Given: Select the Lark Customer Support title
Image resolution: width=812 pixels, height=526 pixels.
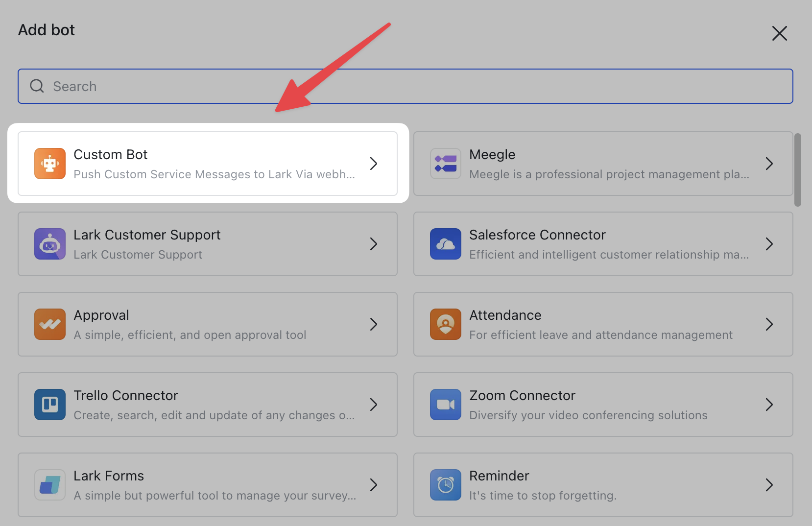Looking at the screenshot, I should (147, 235).
